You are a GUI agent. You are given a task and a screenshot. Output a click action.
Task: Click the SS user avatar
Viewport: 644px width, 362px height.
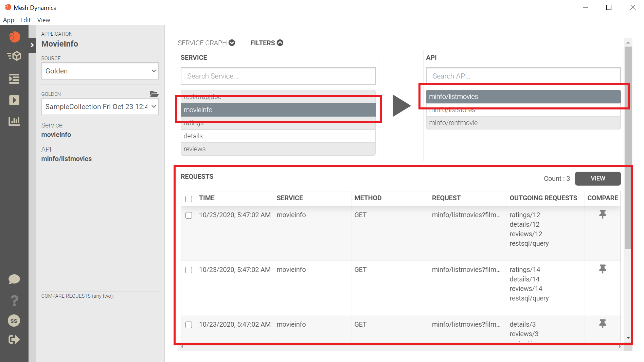tap(14, 321)
